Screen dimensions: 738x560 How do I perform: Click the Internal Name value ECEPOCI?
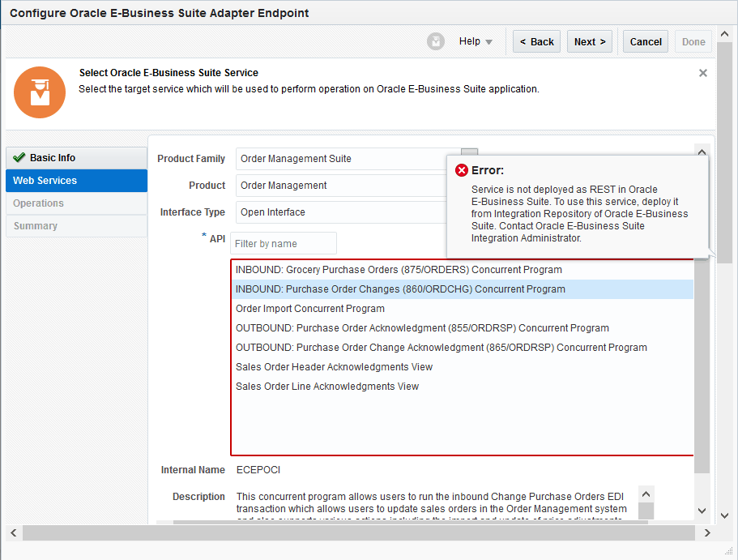pyautogui.click(x=258, y=470)
